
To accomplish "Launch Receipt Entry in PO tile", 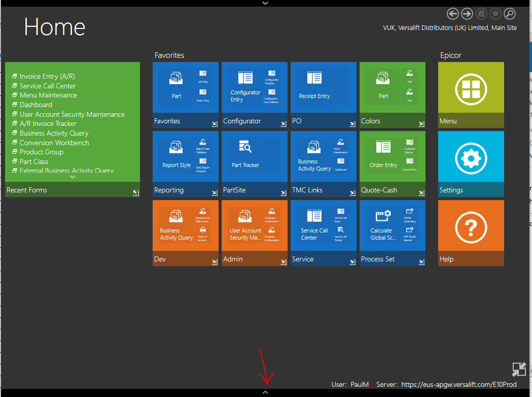I will (x=314, y=86).
